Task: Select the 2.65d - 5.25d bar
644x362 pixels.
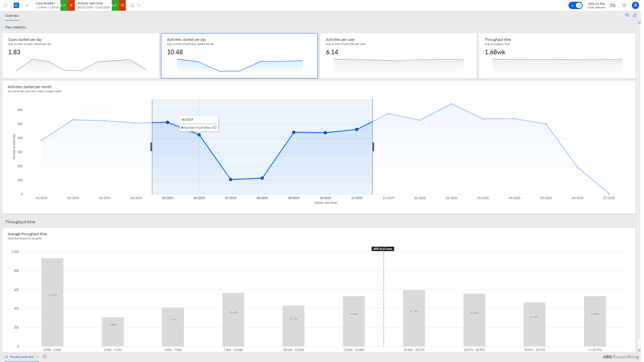Action: (113, 332)
